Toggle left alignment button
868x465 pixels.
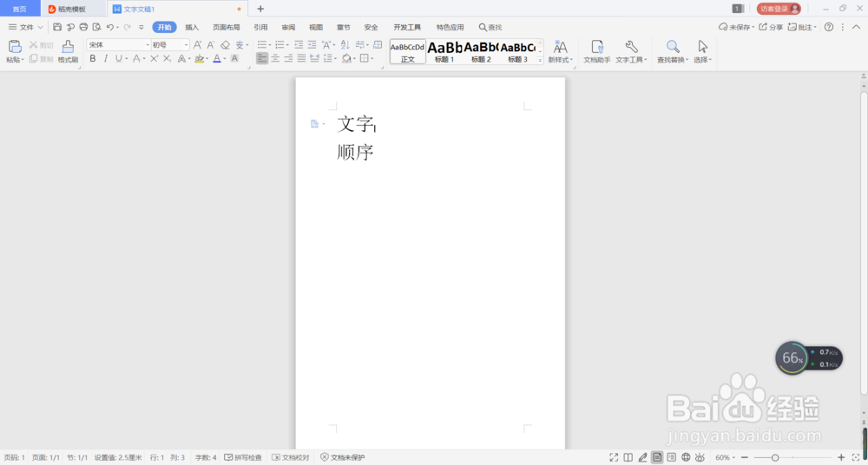coord(262,58)
